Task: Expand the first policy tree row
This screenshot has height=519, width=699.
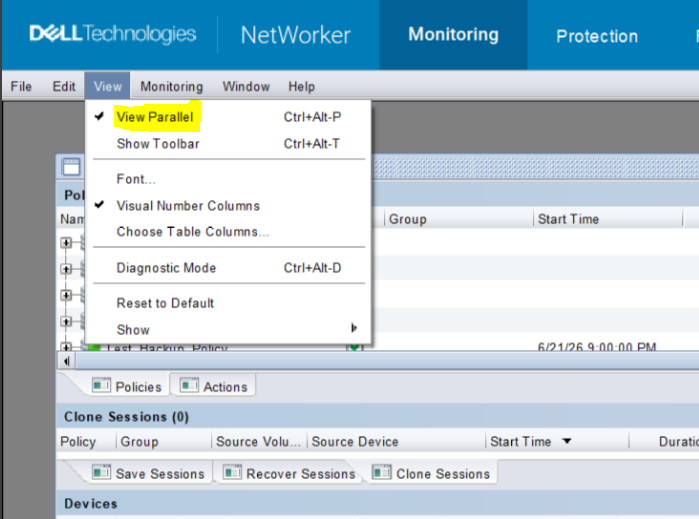Action: (66, 243)
